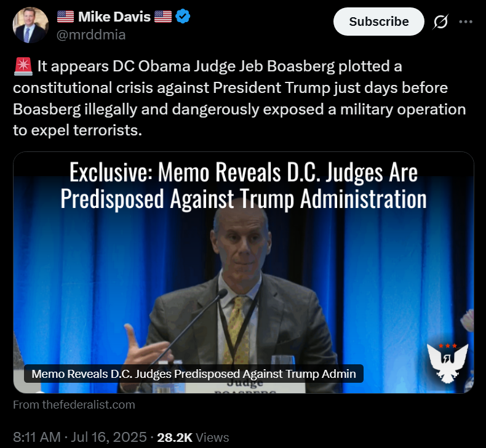Viewport: 486px width, 448px height.
Task: Open 'From thefederalist.com' source link
Action: (74, 404)
